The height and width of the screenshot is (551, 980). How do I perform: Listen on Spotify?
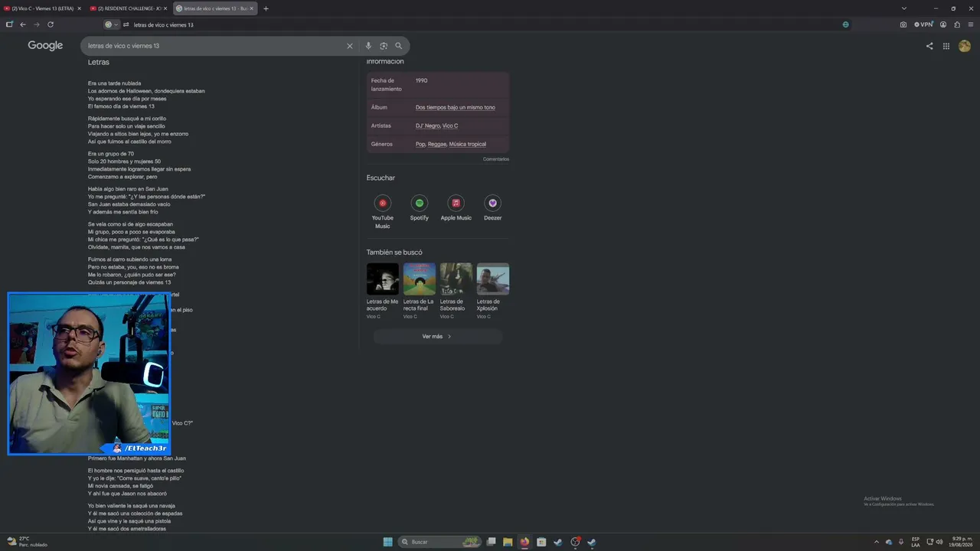pyautogui.click(x=419, y=208)
